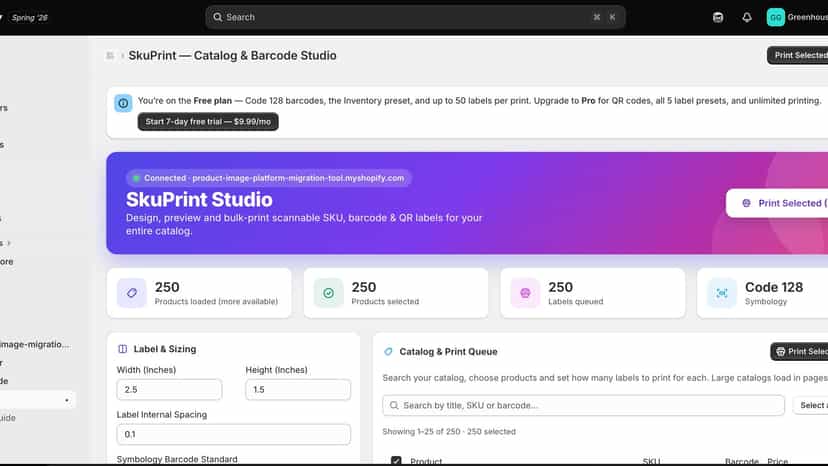Click the checkmark icon on Products selected card
Screen dimensions: 828x466
tap(328, 293)
